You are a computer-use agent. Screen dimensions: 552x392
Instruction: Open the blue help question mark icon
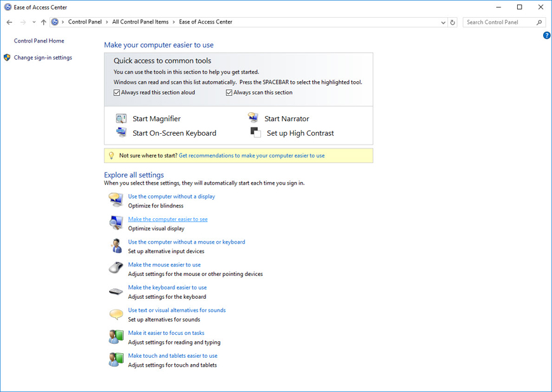546,36
